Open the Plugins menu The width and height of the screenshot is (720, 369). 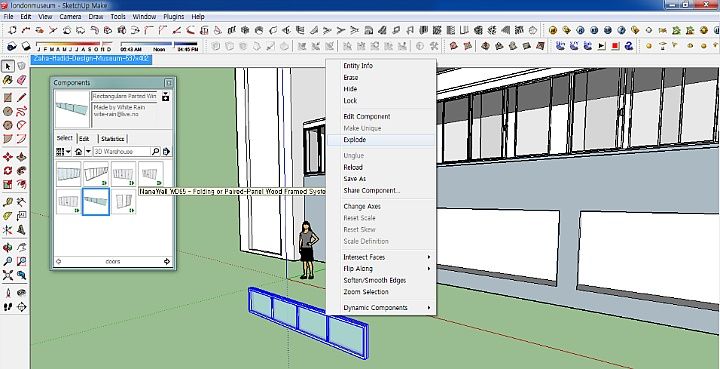[174, 17]
